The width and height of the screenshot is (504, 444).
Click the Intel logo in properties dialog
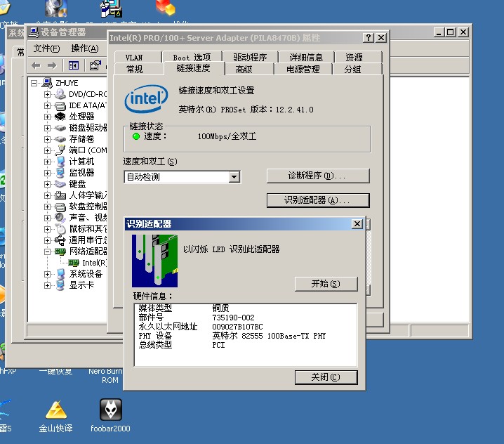(x=146, y=100)
